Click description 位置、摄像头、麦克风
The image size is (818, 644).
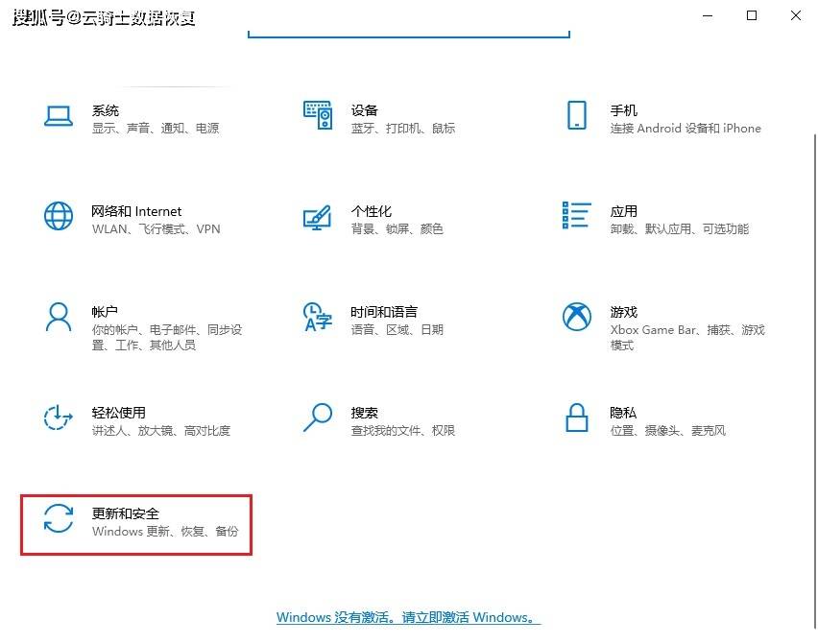pos(668,430)
